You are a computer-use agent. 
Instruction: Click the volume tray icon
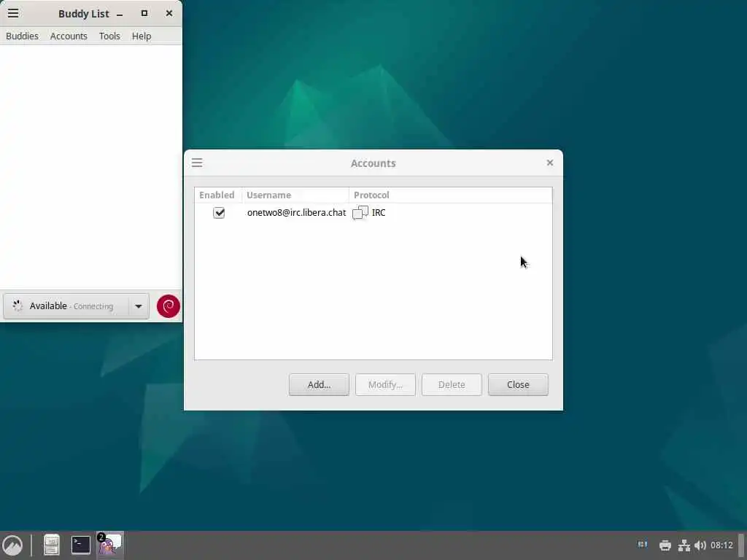pos(700,545)
